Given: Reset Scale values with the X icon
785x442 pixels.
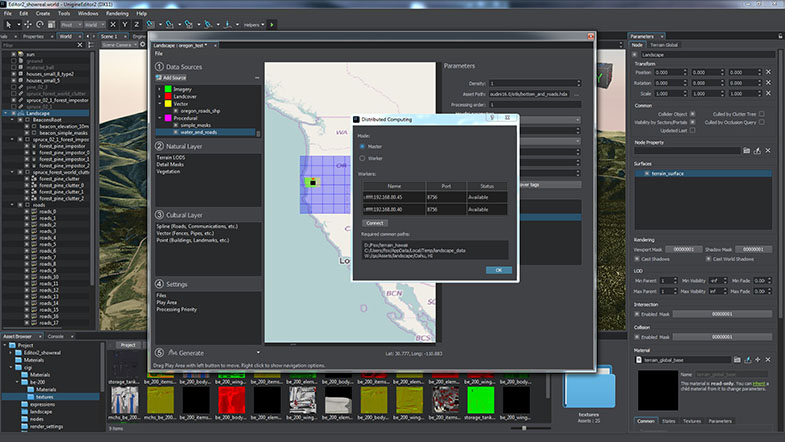Looking at the screenshot, I should (768, 94).
